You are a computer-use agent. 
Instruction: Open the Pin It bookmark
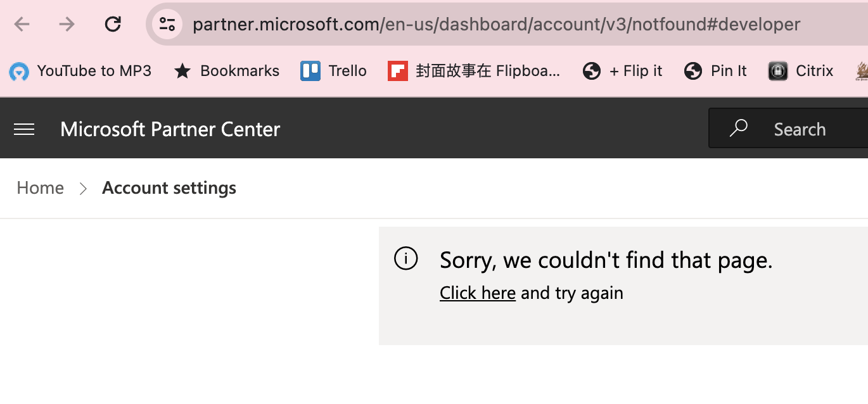pyautogui.click(x=715, y=71)
